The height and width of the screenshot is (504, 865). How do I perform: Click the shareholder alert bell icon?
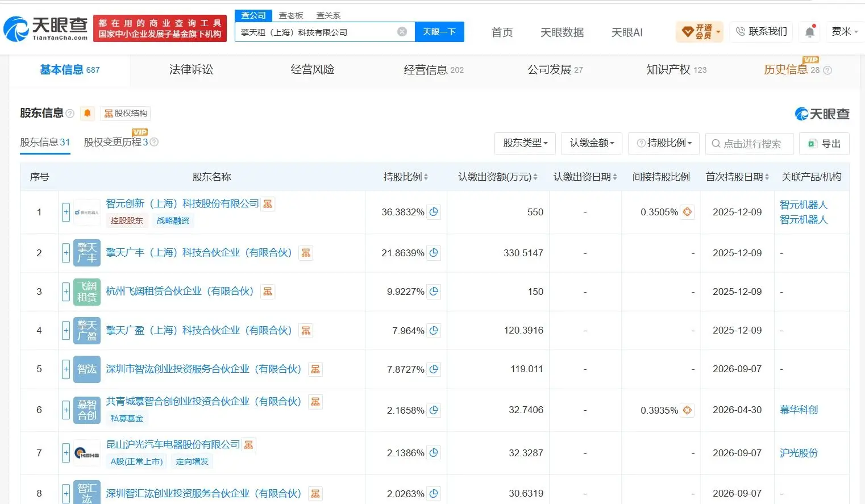coord(88,113)
